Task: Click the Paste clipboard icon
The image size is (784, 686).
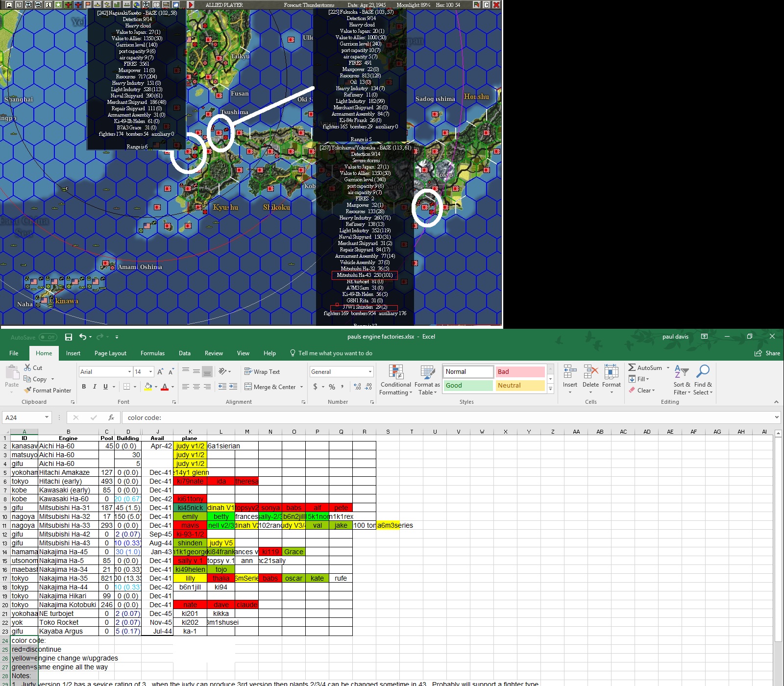Action: click(11, 372)
